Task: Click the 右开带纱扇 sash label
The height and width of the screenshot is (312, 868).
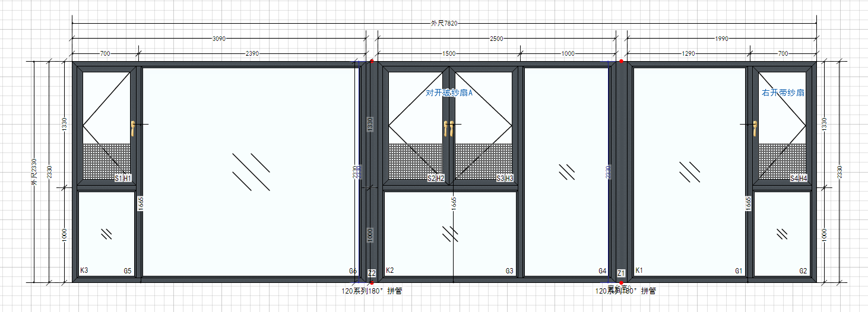Action: click(x=783, y=93)
